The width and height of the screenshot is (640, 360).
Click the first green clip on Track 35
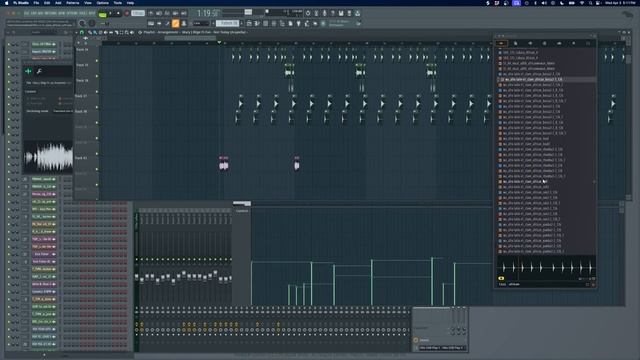point(289,71)
